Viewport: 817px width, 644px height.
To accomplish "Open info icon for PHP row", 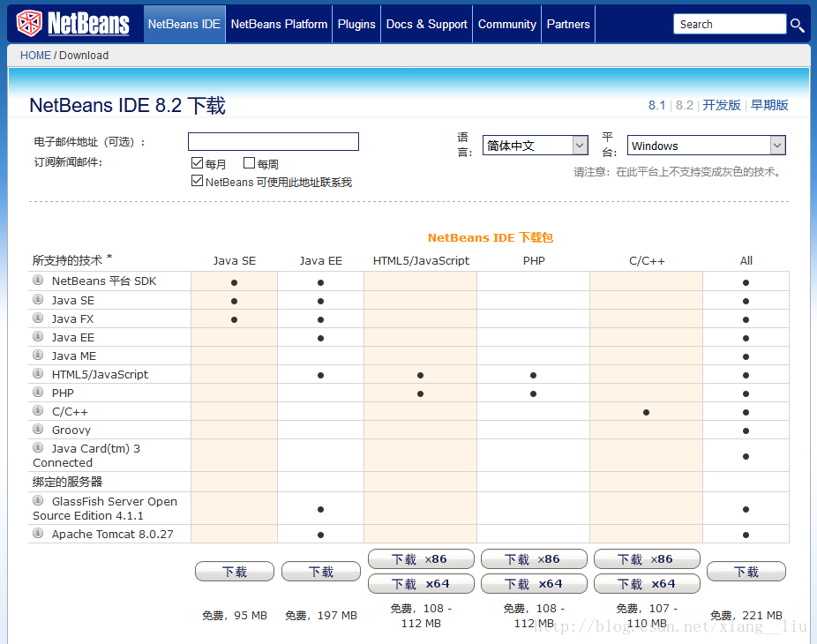I will (x=38, y=392).
